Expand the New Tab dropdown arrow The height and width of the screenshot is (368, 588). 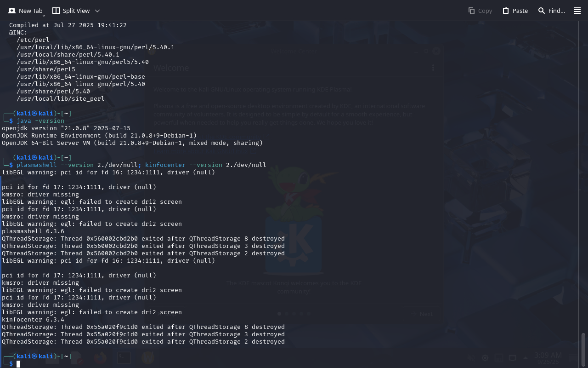point(44,16)
